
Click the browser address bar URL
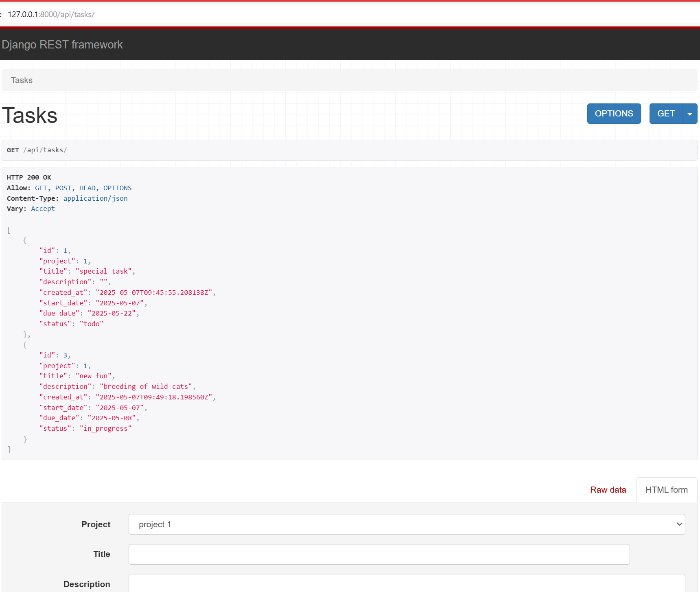(x=51, y=14)
